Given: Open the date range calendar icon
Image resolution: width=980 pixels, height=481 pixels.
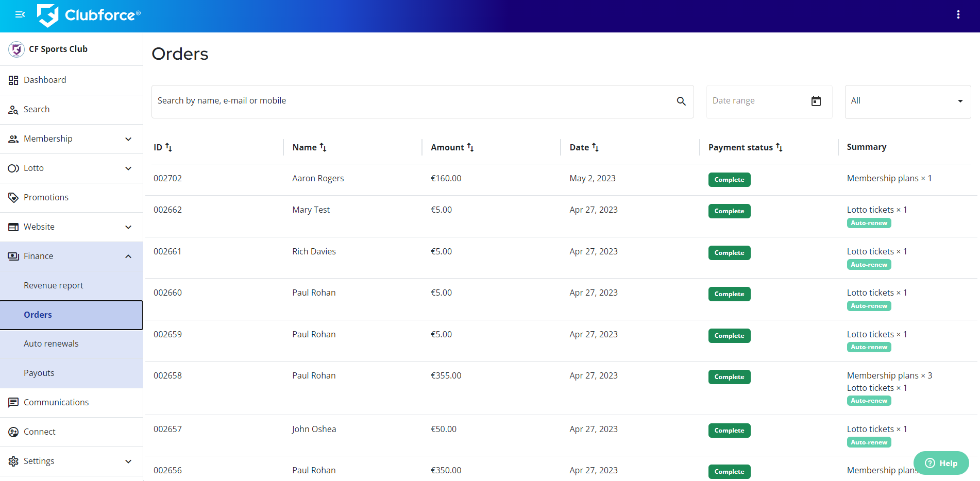Looking at the screenshot, I should (816, 101).
